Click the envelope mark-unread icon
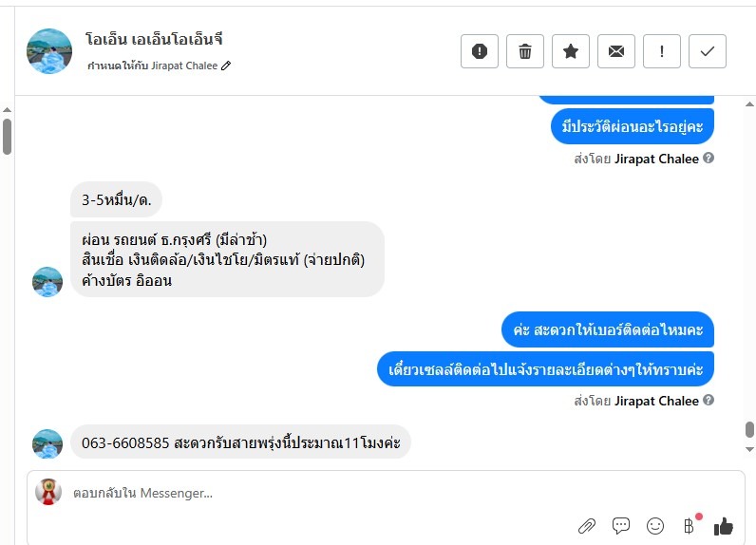 [616, 52]
